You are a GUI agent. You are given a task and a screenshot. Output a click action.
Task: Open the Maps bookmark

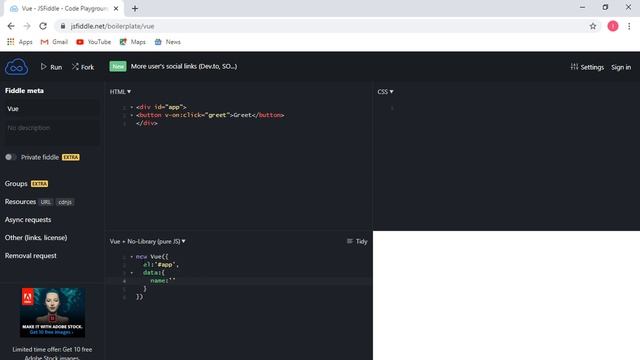coord(132,42)
